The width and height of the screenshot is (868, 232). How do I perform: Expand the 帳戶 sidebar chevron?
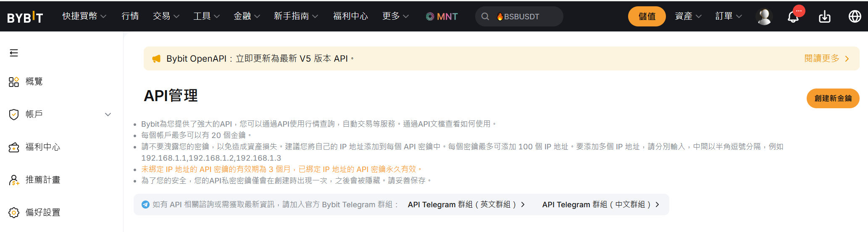click(x=108, y=115)
